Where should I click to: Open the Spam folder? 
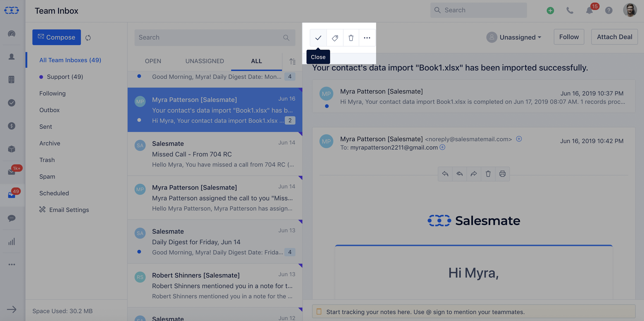pos(47,176)
